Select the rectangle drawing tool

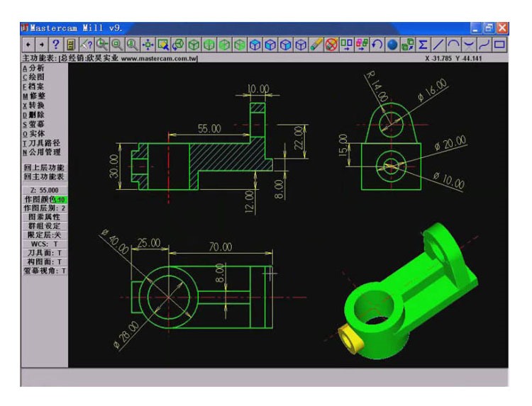pos(500,45)
